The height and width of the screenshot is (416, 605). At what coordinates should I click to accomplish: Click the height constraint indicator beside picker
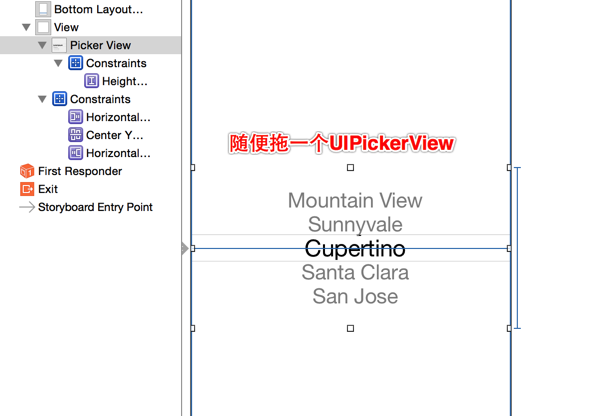coord(517,248)
